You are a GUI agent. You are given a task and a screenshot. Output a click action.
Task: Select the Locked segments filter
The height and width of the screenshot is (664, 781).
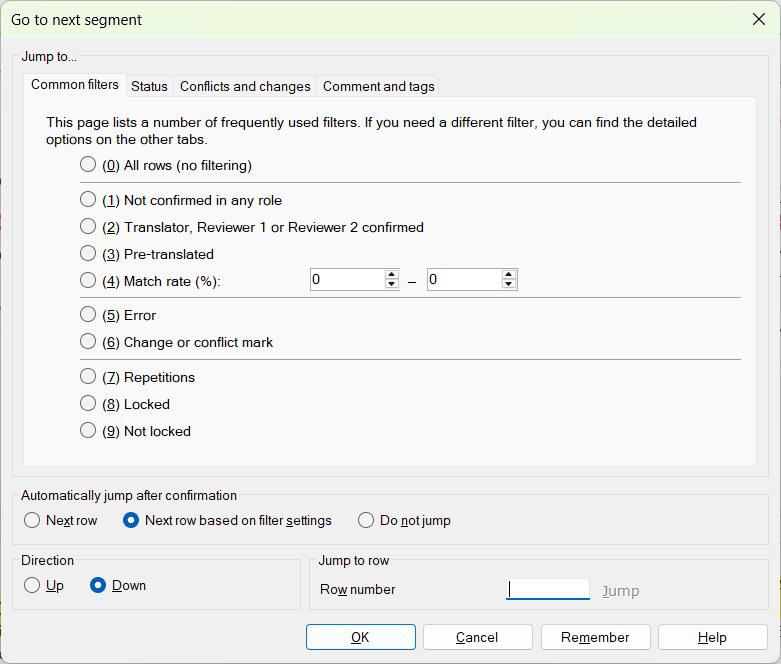tap(88, 404)
